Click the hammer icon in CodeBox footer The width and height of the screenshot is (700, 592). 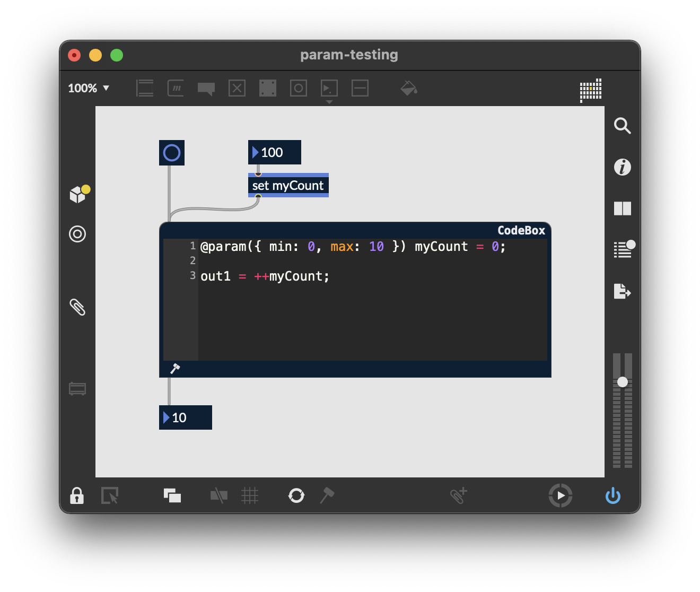(x=175, y=369)
